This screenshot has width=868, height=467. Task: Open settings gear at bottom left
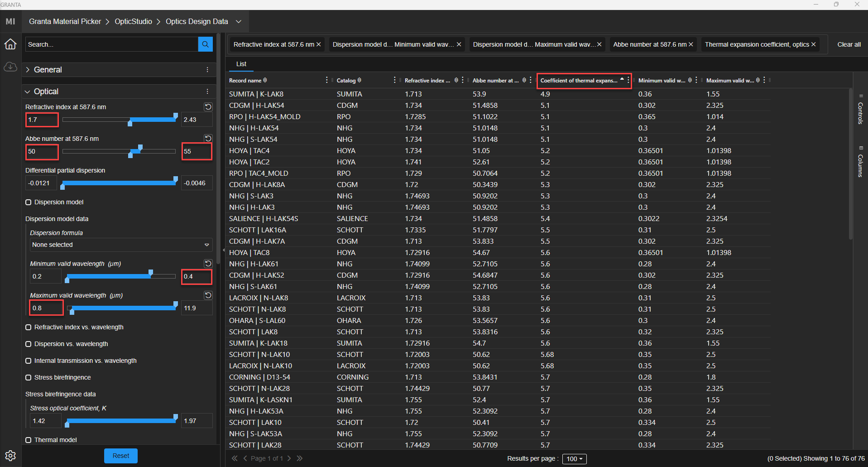click(10, 456)
